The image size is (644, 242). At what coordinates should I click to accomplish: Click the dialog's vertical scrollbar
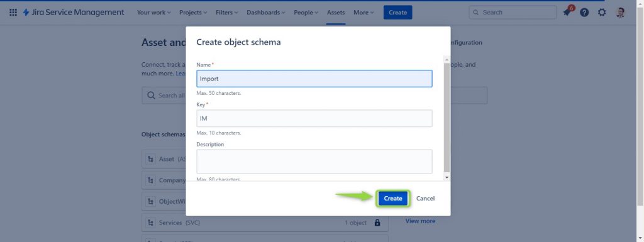coord(447,118)
